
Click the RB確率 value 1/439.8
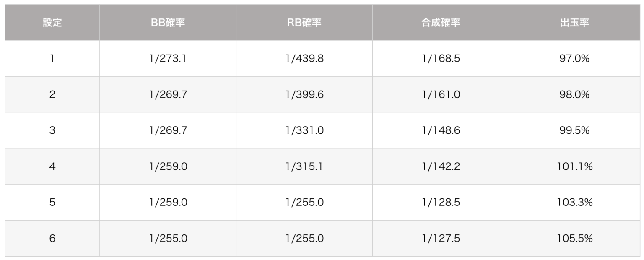click(x=304, y=59)
